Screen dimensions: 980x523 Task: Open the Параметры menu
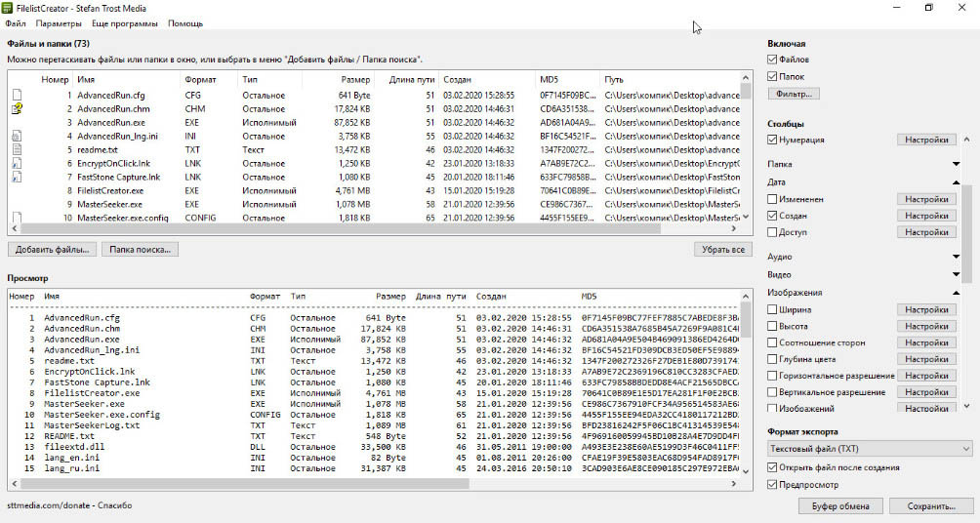[59, 23]
